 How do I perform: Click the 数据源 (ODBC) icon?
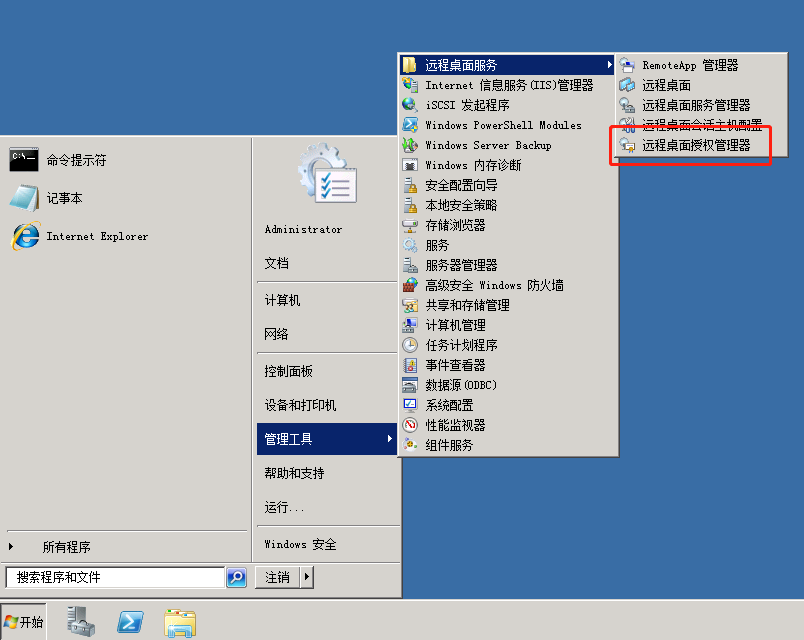[409, 385]
